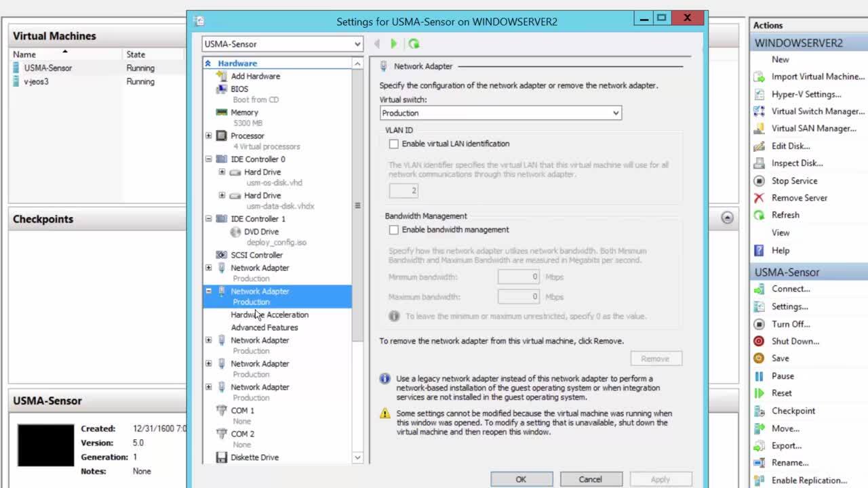Image resolution: width=868 pixels, height=488 pixels.
Task: Click Rename in USMA-Sensor actions
Action: coord(789,463)
